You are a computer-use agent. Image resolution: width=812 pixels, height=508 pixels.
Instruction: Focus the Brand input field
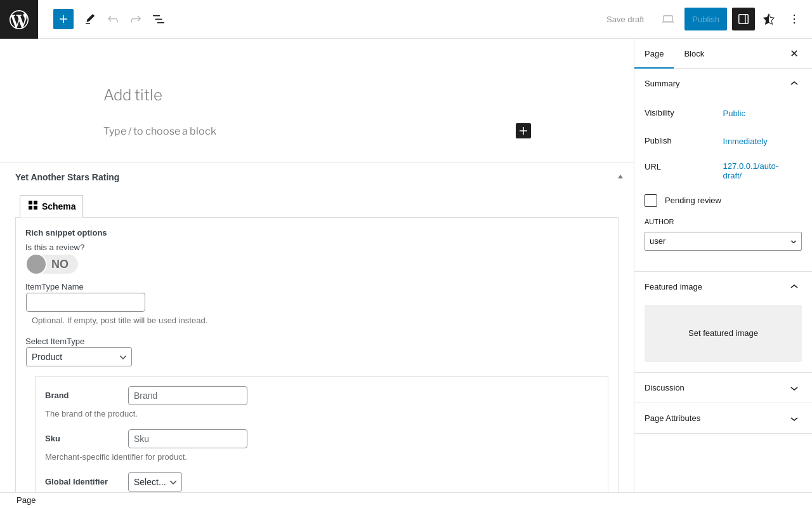pyautogui.click(x=188, y=396)
